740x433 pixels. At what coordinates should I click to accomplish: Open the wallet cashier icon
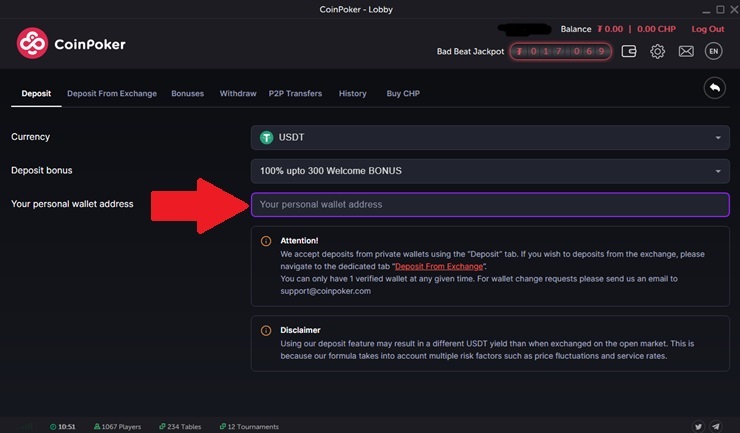point(629,51)
